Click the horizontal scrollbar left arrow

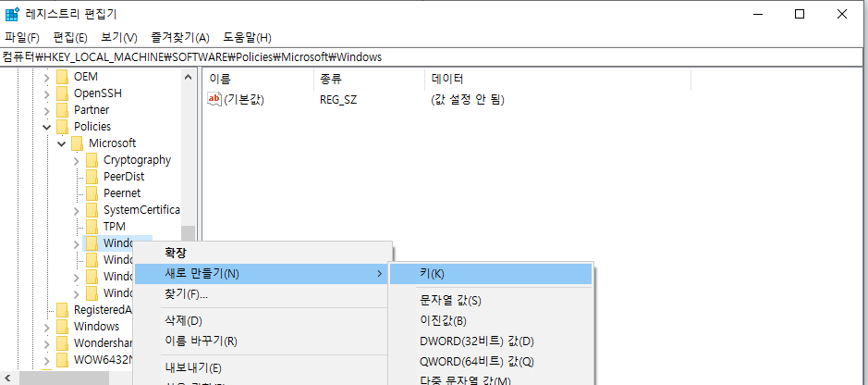(8, 378)
